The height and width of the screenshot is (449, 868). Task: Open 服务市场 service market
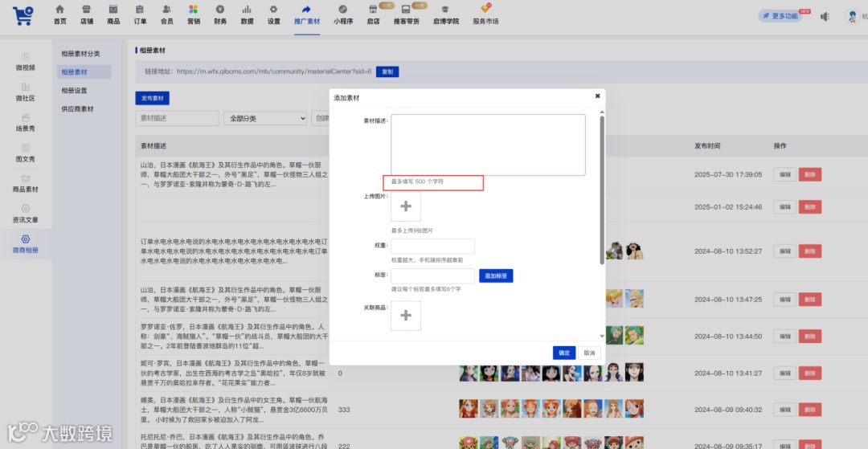pos(485,15)
